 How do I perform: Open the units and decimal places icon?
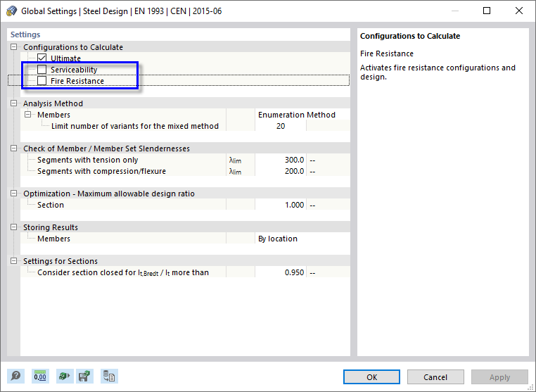(x=40, y=377)
